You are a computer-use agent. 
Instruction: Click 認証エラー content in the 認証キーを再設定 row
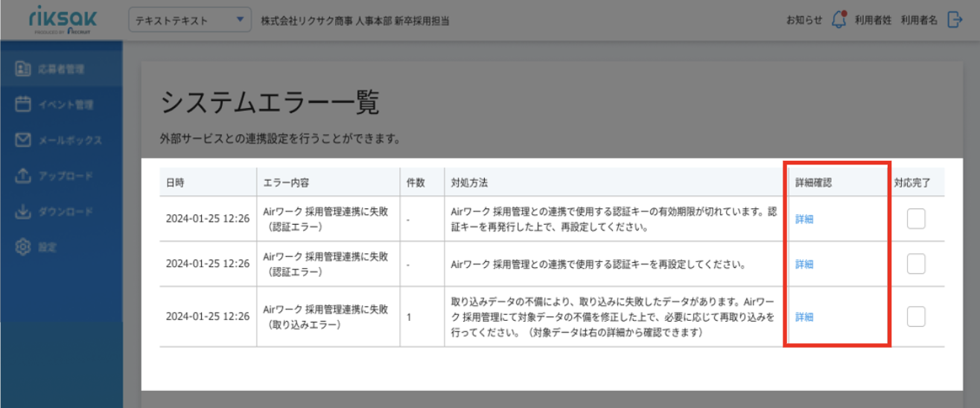[x=325, y=264]
